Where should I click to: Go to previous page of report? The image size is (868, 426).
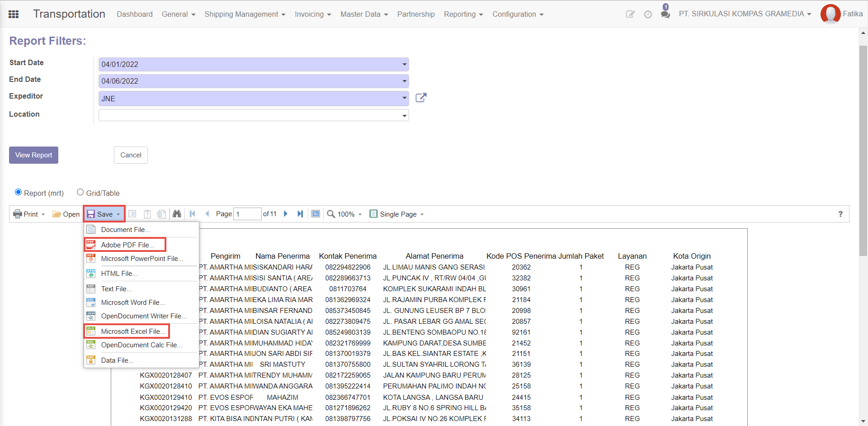pyautogui.click(x=207, y=214)
